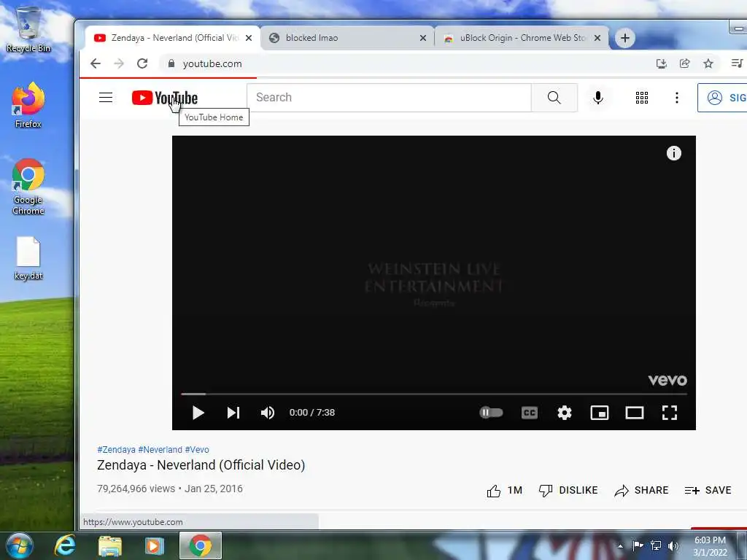
Task: Start voice search with microphone icon
Action: point(598,98)
